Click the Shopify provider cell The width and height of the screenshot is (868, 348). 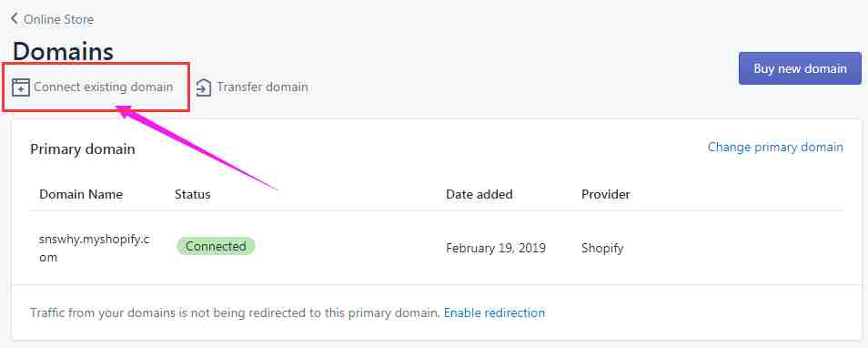click(x=602, y=249)
